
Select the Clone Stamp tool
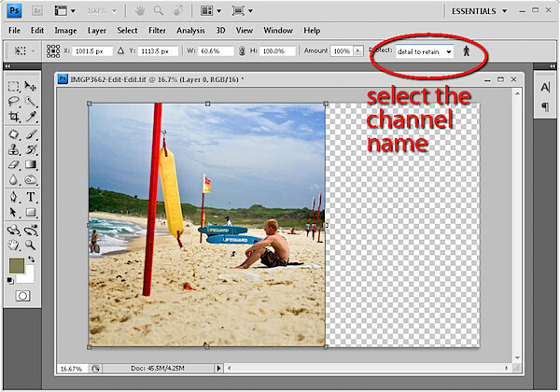[x=14, y=149]
